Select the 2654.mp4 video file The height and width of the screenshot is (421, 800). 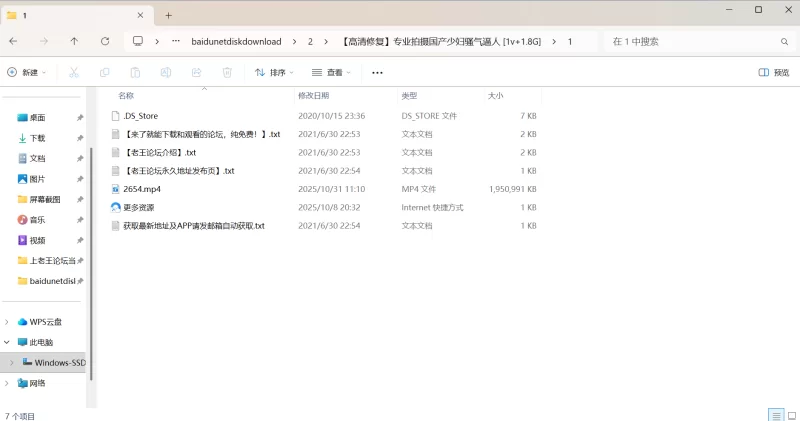142,189
